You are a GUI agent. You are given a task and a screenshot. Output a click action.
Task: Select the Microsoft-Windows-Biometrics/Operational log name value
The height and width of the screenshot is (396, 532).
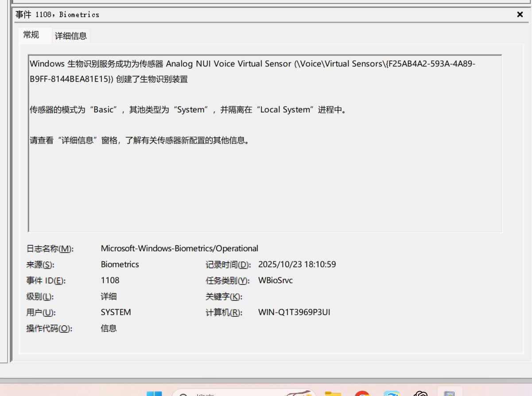pos(179,248)
